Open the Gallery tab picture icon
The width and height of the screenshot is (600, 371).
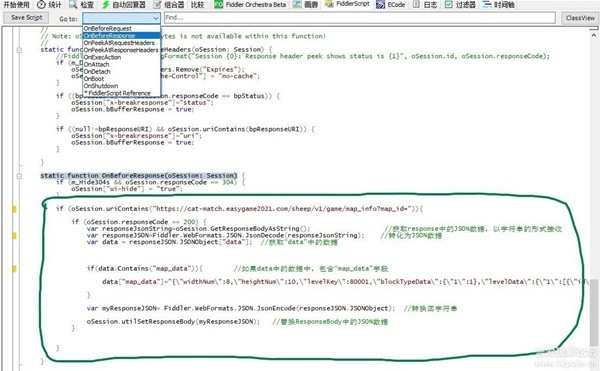[297, 5]
